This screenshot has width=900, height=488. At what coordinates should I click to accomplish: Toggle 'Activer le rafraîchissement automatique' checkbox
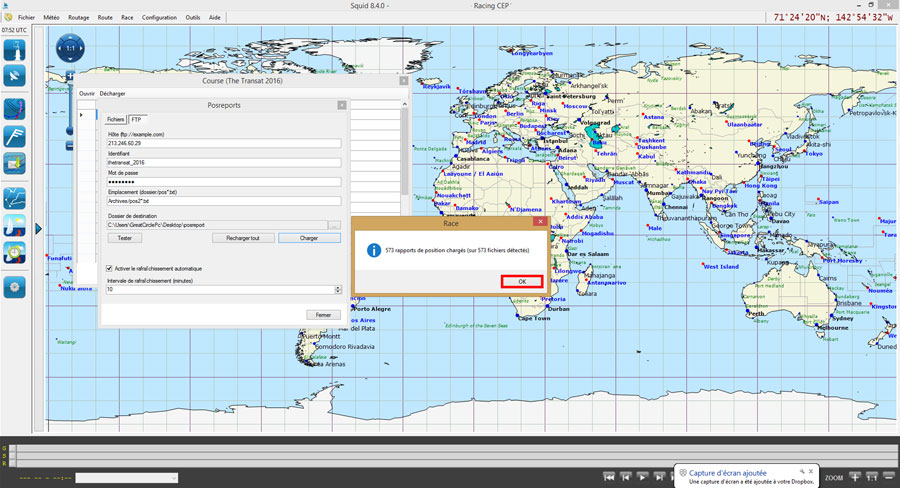(x=109, y=268)
